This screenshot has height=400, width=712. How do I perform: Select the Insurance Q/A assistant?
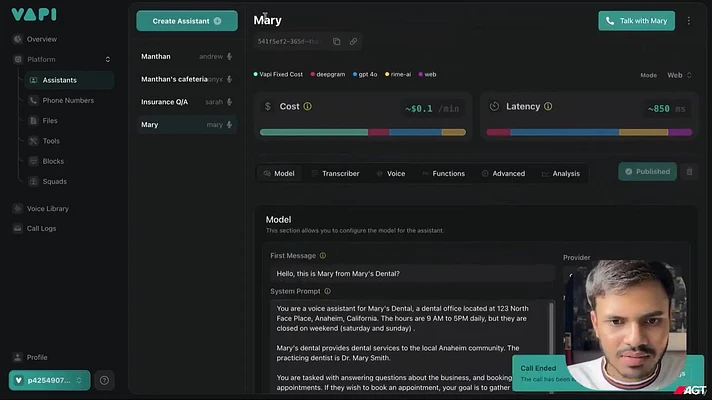tap(187, 102)
